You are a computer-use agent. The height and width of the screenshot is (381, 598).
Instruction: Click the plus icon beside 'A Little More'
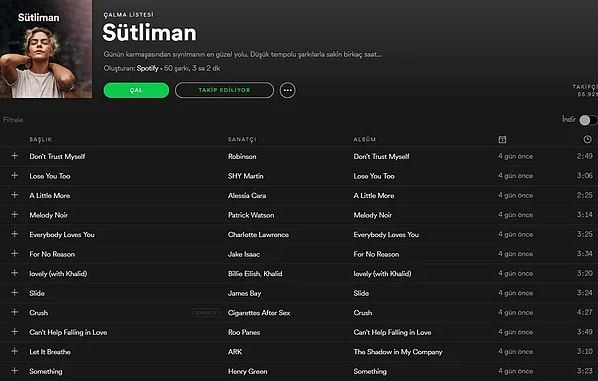click(14, 195)
